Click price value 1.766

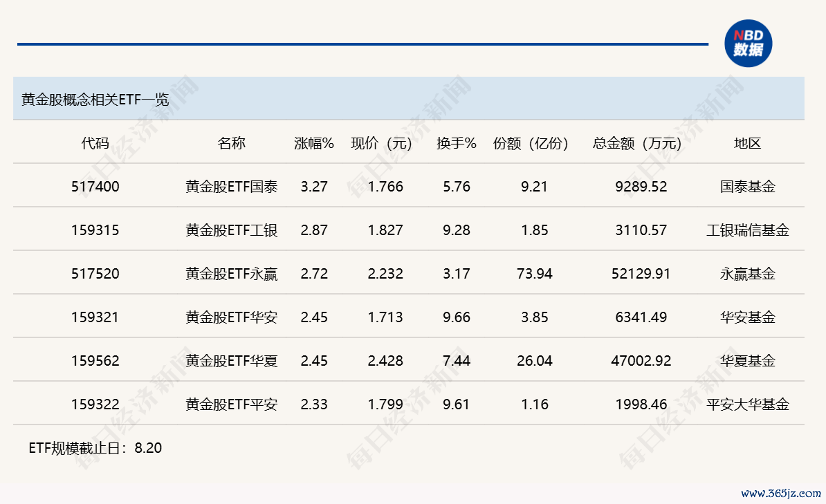coord(385,187)
